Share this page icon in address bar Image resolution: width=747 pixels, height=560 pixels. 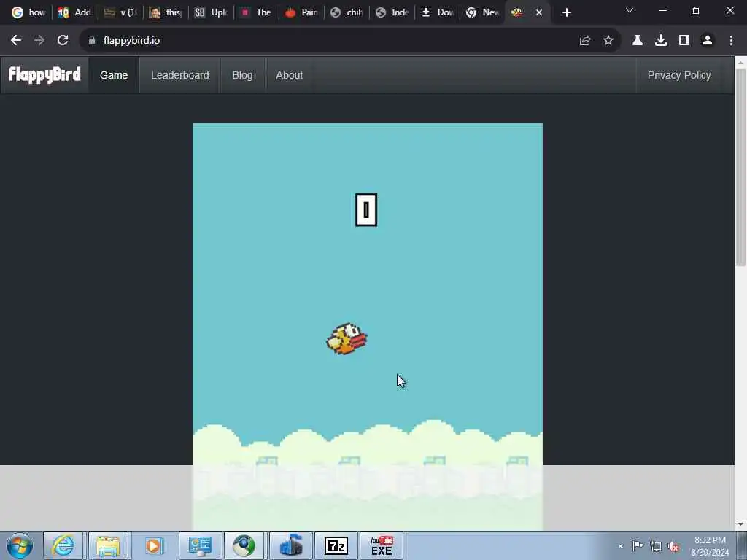(x=585, y=41)
